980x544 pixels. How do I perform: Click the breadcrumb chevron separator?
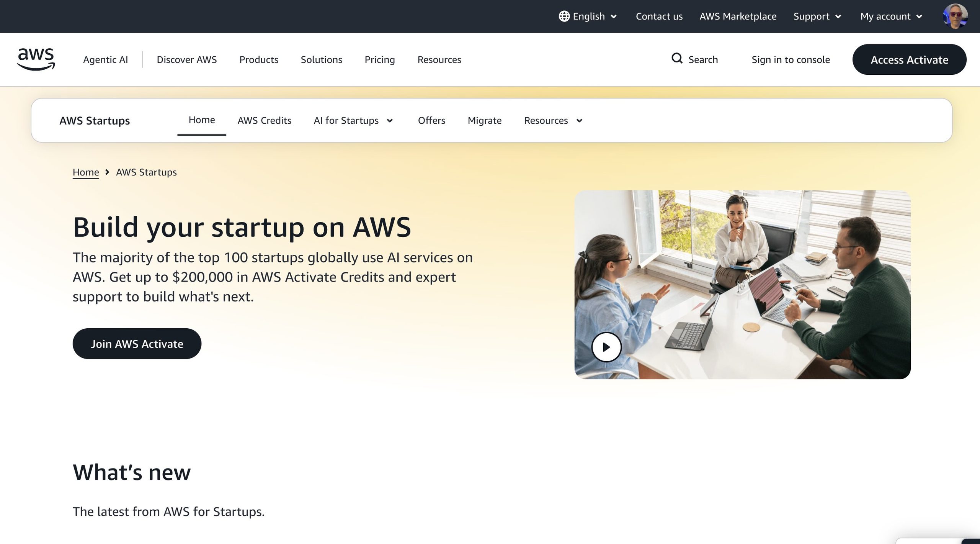tap(107, 172)
